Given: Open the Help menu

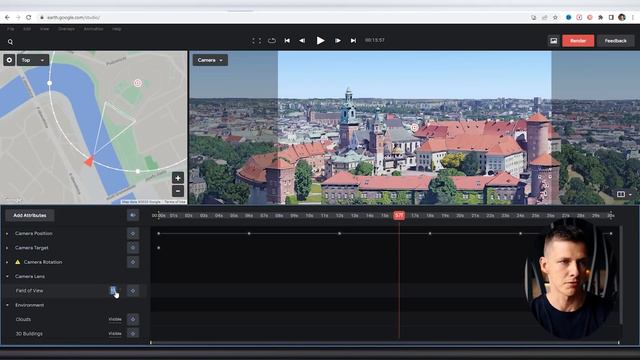Looking at the screenshot, I should (x=117, y=29).
